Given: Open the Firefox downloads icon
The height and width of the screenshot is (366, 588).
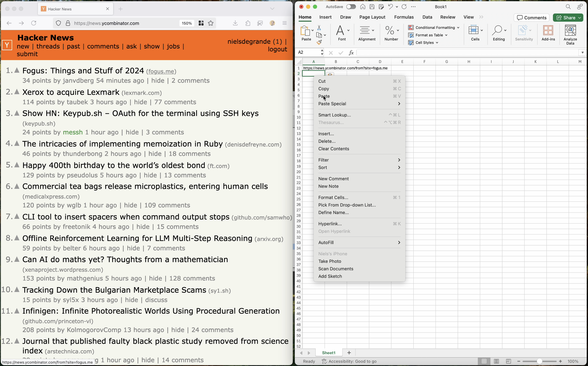Looking at the screenshot, I should tap(235, 23).
